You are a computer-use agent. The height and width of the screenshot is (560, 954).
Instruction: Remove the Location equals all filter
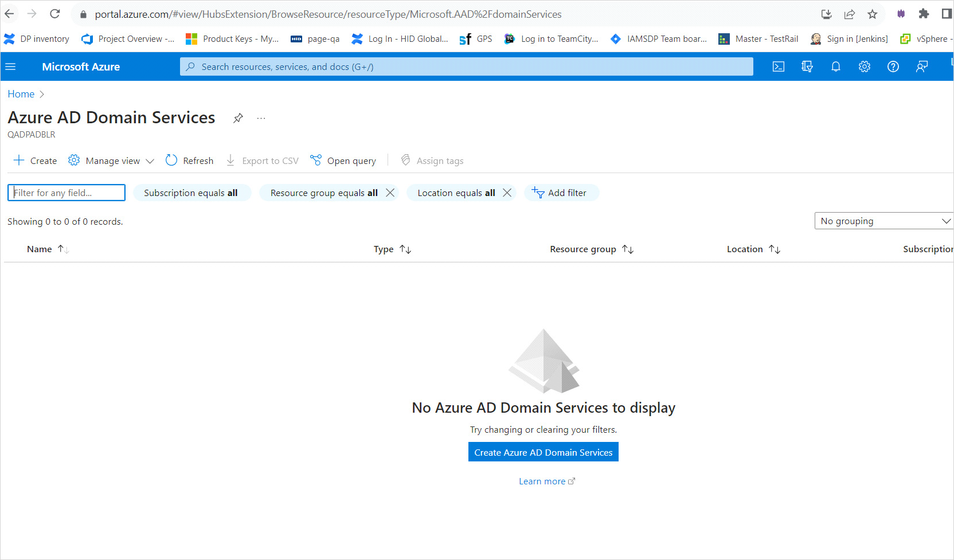(507, 193)
